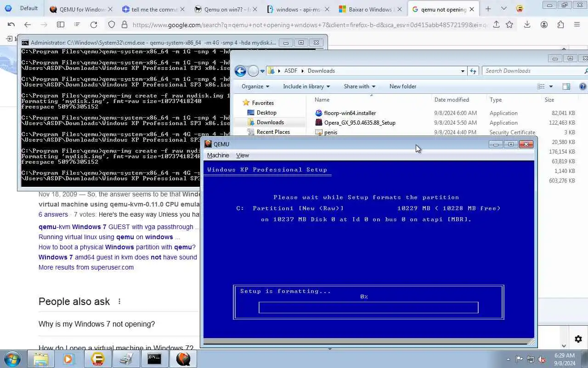Switch to the 'Baixar o Windows' tab

coord(369,9)
